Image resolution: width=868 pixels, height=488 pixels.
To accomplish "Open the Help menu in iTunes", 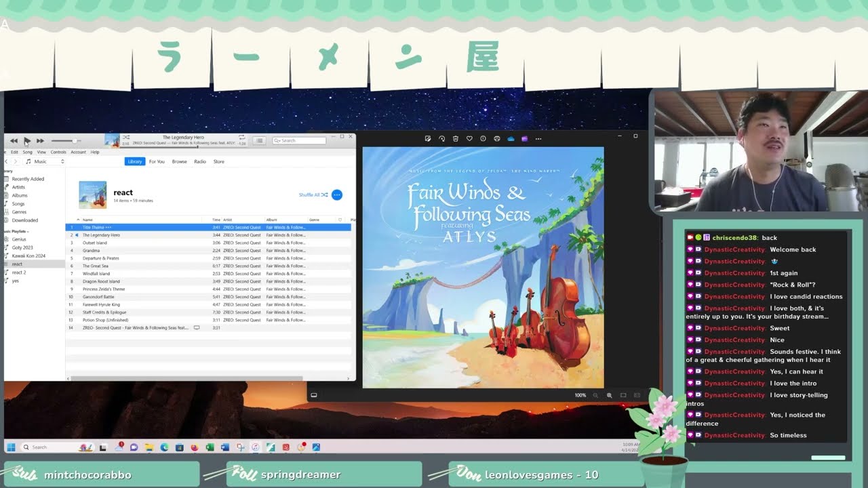I will click(x=95, y=152).
